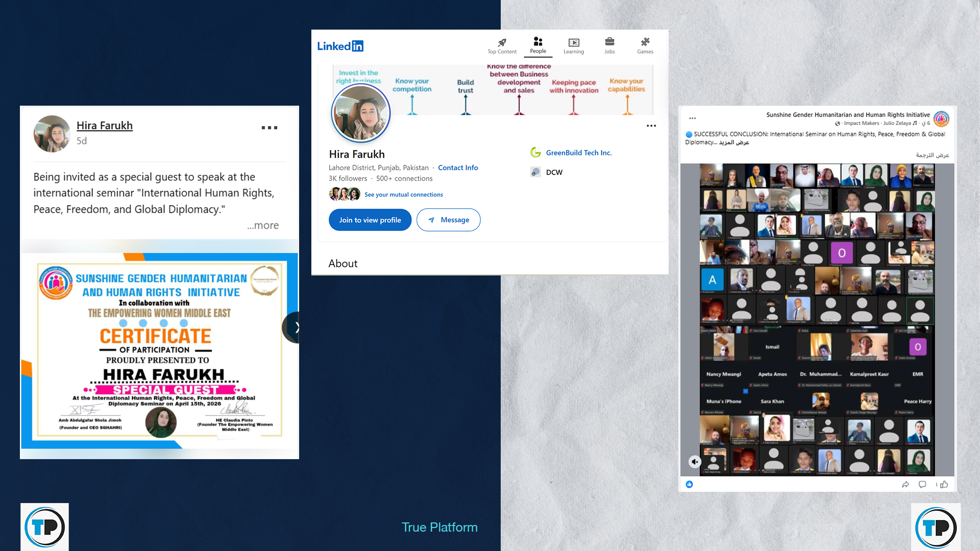Share the Facebook post with the arrow icon
The width and height of the screenshot is (980, 551).
coord(905,484)
